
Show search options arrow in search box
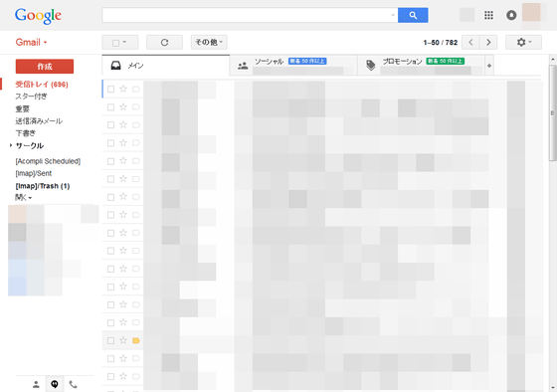[393, 15]
